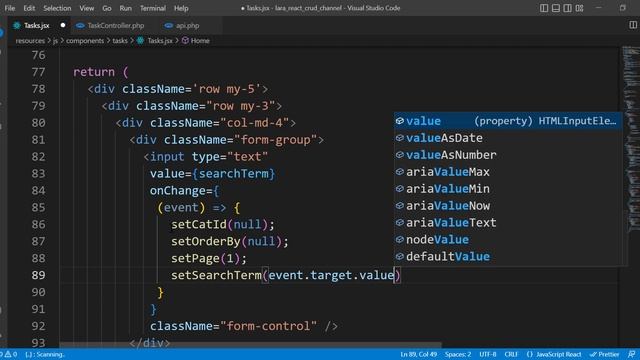Select the ariaValueMax suggestion
640x360 pixels.
point(508,172)
